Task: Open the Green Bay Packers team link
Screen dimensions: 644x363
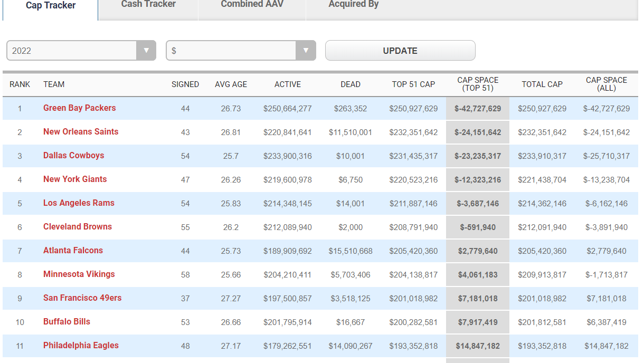Action: point(79,108)
